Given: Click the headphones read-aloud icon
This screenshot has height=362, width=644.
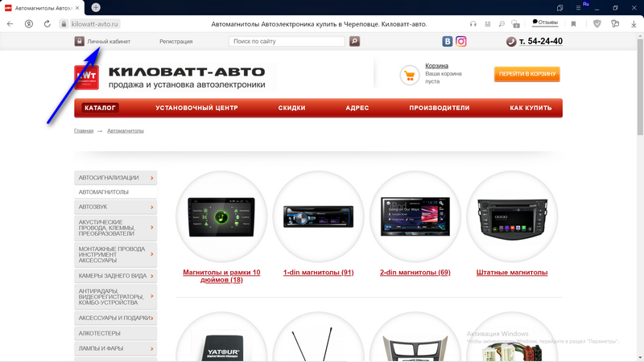Looking at the screenshot, I should pyautogui.click(x=473, y=24).
